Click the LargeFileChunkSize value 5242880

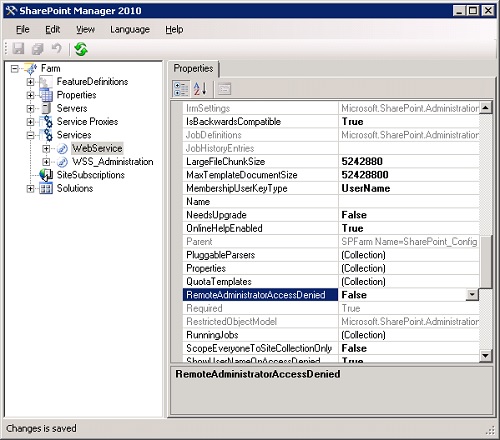pyautogui.click(x=362, y=161)
